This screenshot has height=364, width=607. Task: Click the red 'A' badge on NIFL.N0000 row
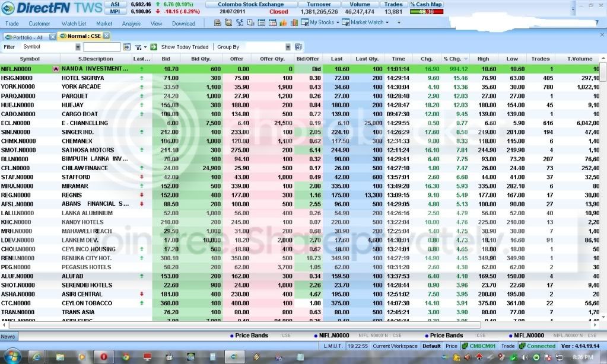tap(56, 69)
